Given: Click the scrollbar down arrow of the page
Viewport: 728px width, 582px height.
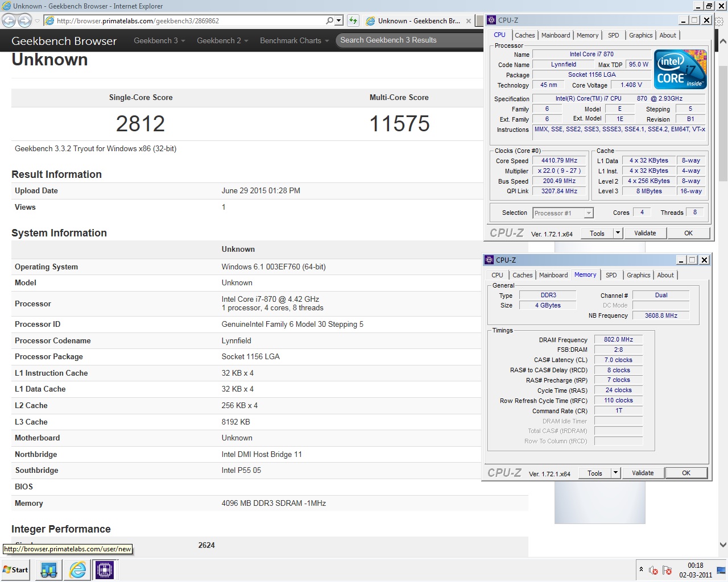Looking at the screenshot, I should click(723, 544).
